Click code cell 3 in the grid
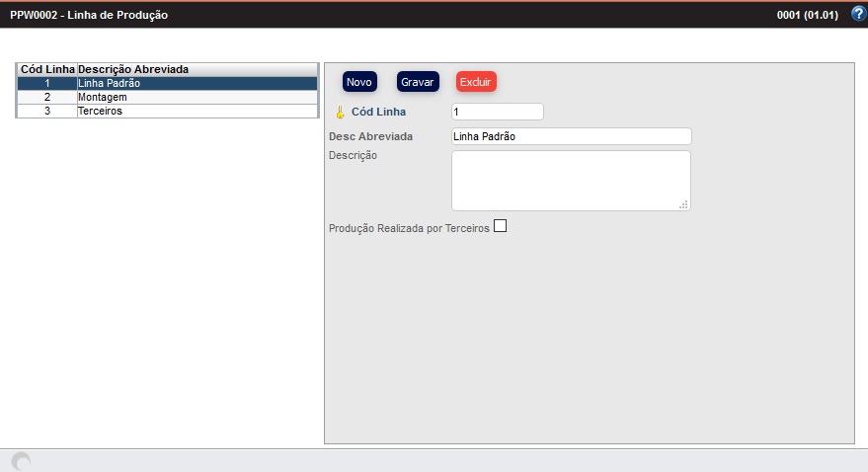 46,112
